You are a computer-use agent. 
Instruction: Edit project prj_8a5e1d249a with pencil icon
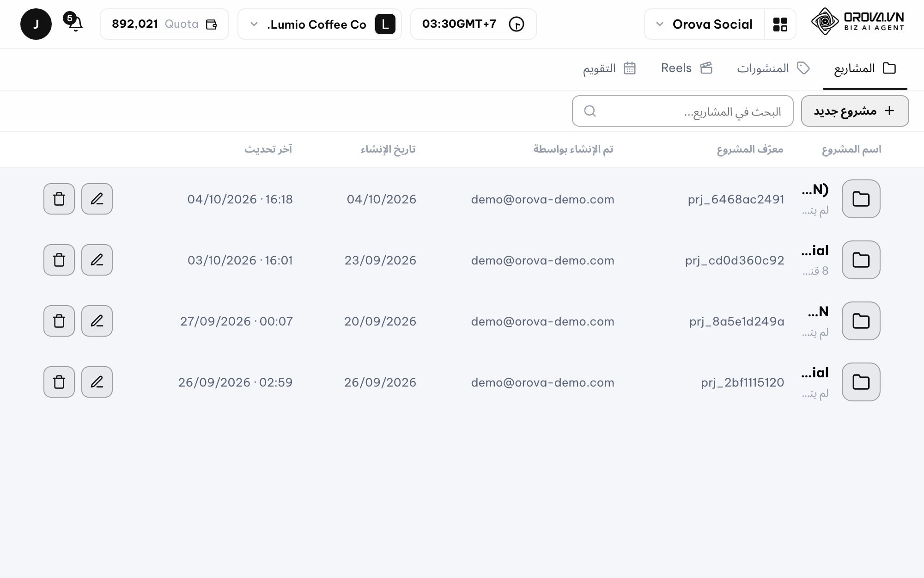[97, 321]
